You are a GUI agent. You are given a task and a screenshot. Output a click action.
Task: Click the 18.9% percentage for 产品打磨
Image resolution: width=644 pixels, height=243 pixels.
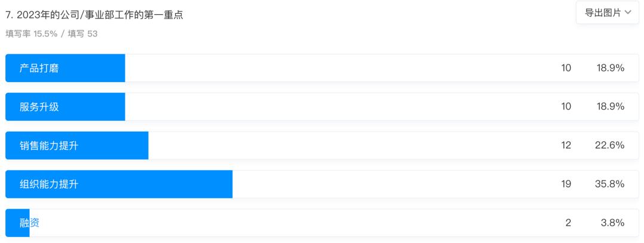point(610,68)
